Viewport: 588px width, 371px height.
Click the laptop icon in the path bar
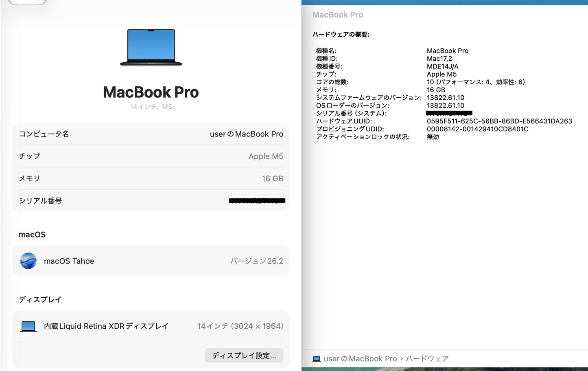[316, 359]
